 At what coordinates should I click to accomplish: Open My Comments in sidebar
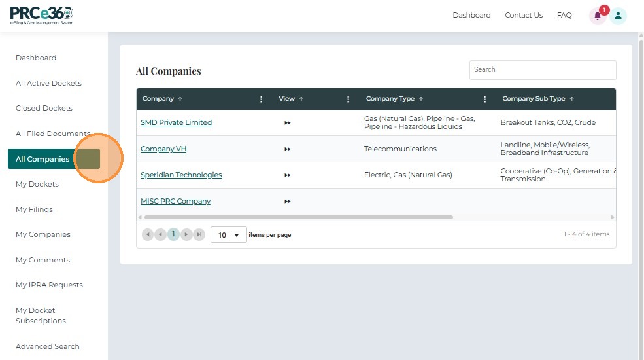(42, 260)
